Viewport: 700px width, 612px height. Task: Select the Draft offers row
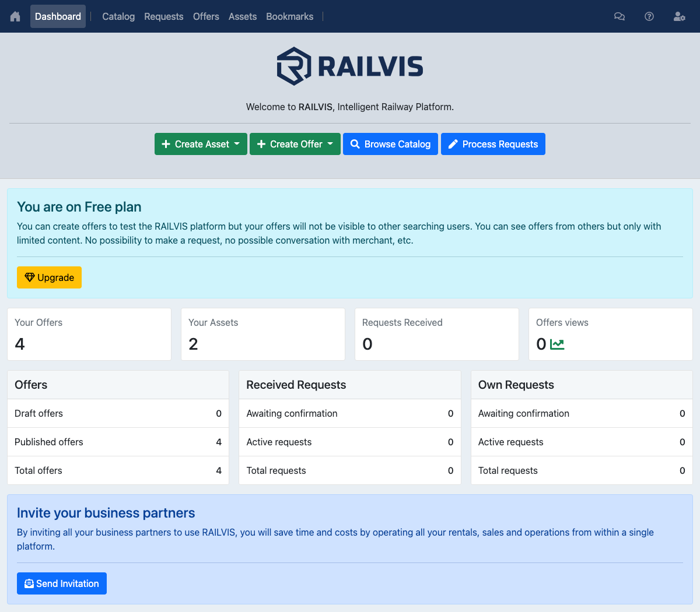(118, 413)
